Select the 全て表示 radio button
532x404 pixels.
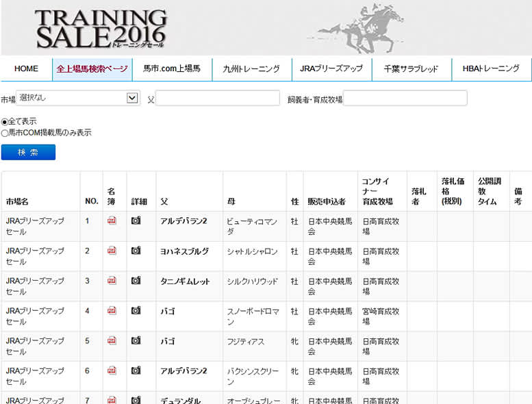coord(4,122)
